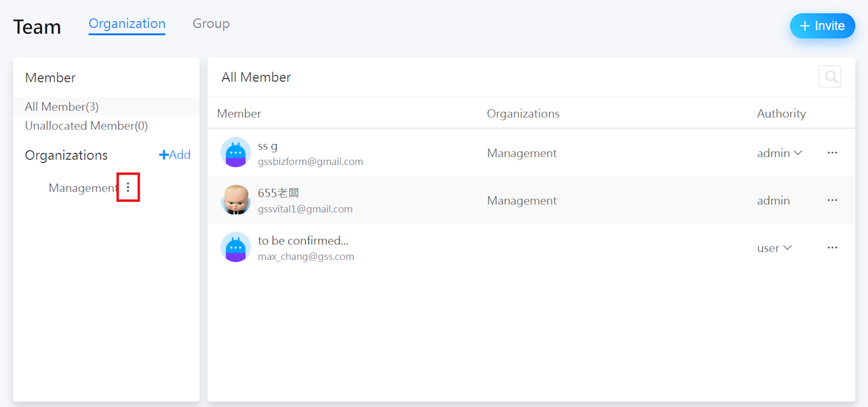Click the unconfirmed member's robot avatar
Image resolution: width=868 pixels, height=407 pixels.
[236, 247]
